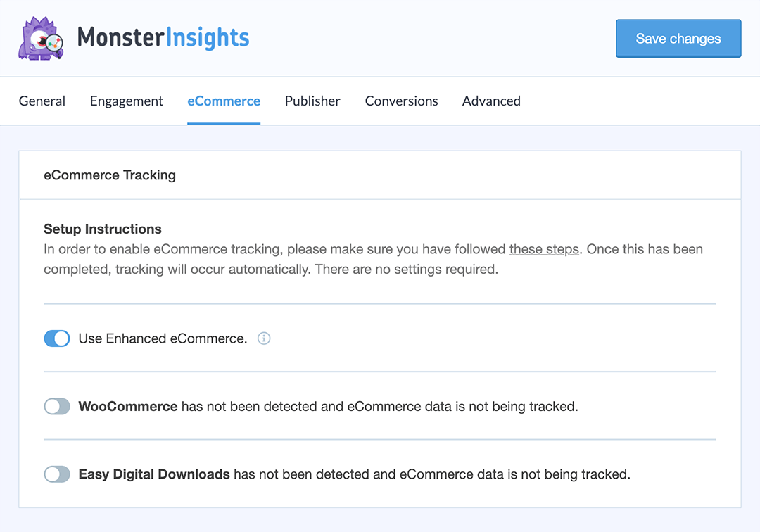Click the MonsterInsights wordmark text
Viewport: 760px width, 532px height.
(x=163, y=38)
